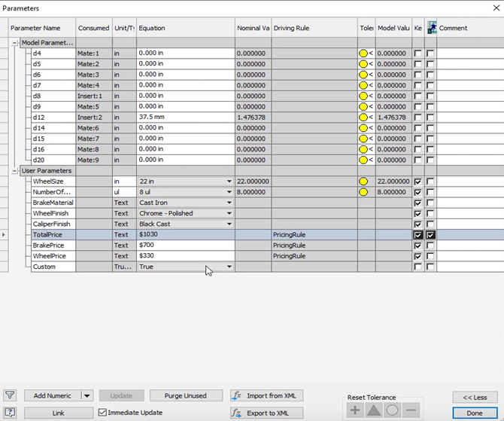Click yellow tolerance circle for WheelSize
Screen dimensions: 504x421
pyautogui.click(x=363, y=182)
